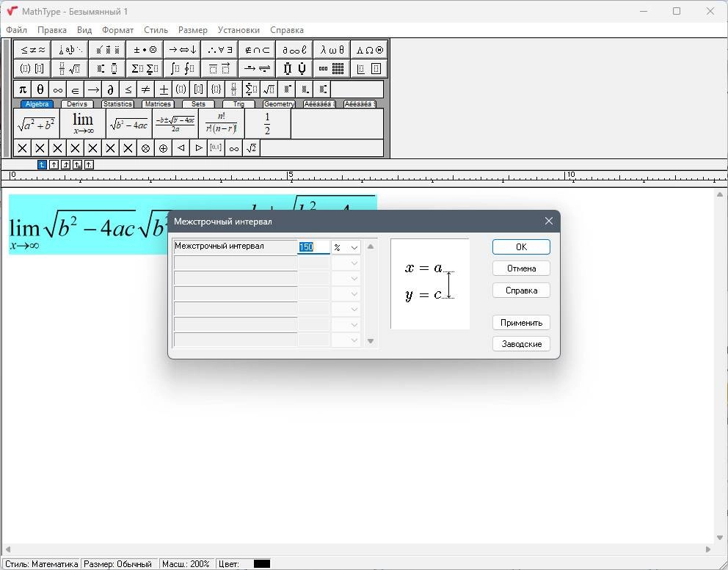Insert the element-of symbol
Screen dimensions: 728x570
coord(75,89)
